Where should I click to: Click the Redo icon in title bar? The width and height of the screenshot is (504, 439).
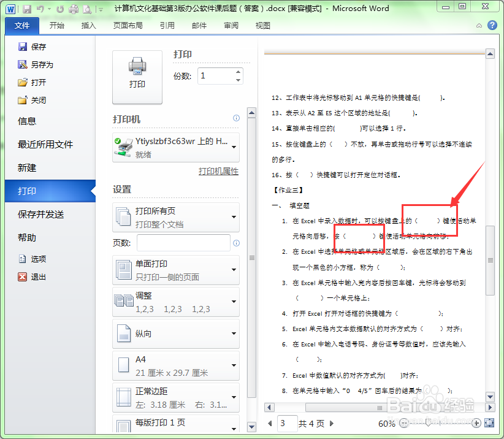point(60,9)
